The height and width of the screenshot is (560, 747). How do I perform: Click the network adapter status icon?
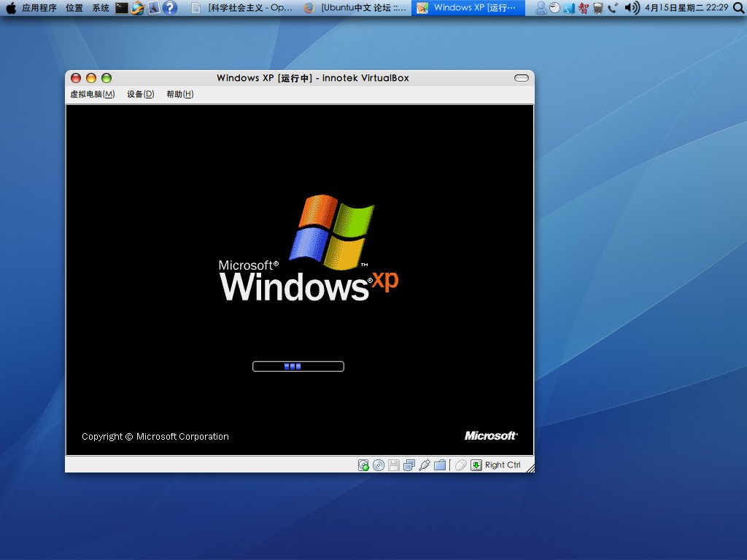409,465
